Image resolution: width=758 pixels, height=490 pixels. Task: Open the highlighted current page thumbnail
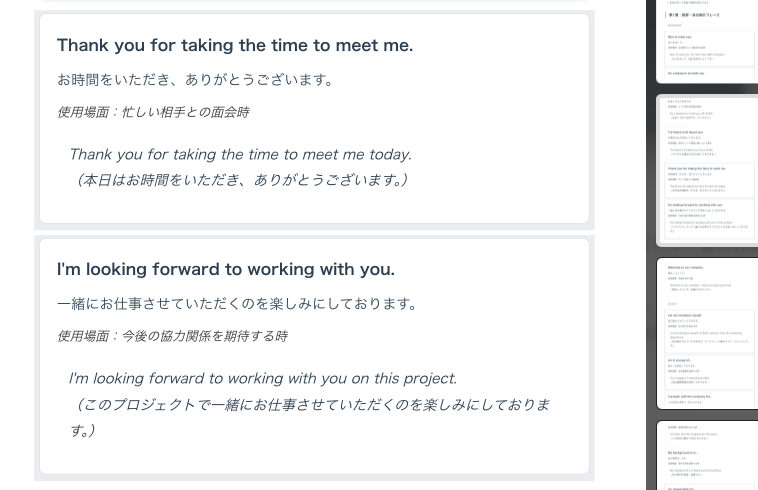(707, 170)
